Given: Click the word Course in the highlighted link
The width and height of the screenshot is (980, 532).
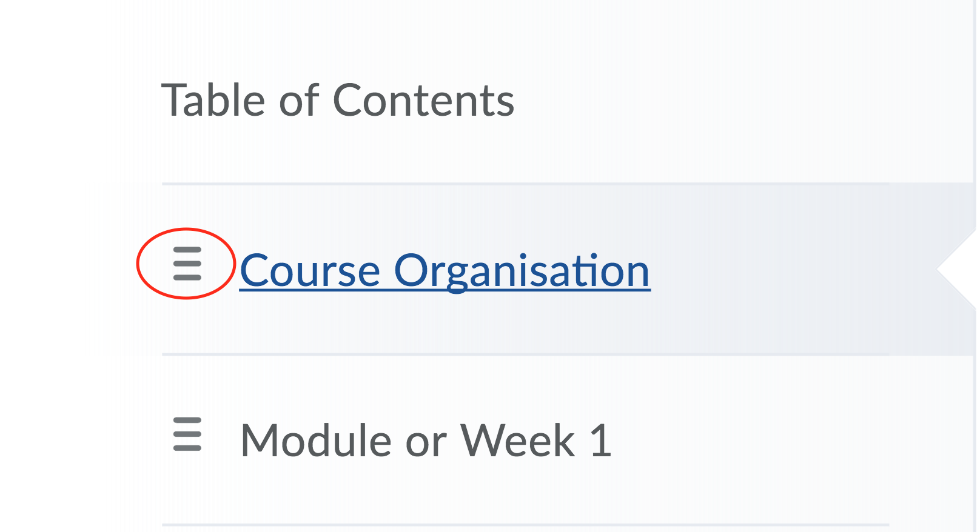Looking at the screenshot, I should click(x=310, y=271).
